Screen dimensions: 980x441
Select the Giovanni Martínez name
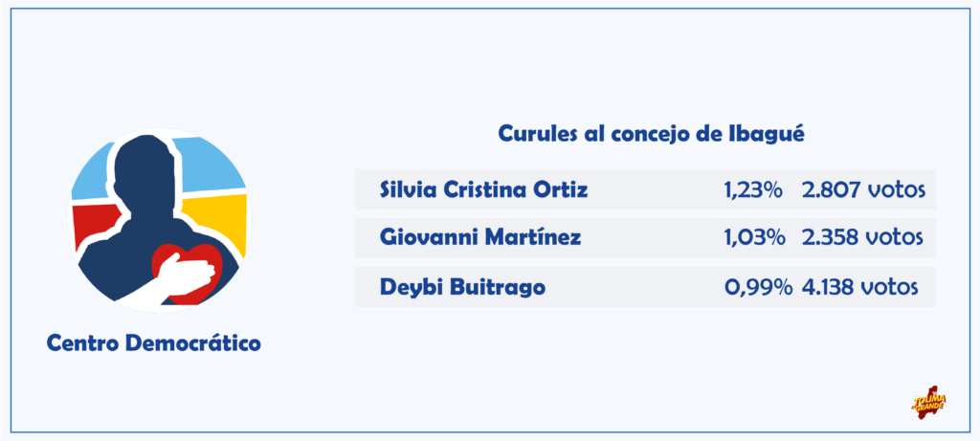(480, 238)
